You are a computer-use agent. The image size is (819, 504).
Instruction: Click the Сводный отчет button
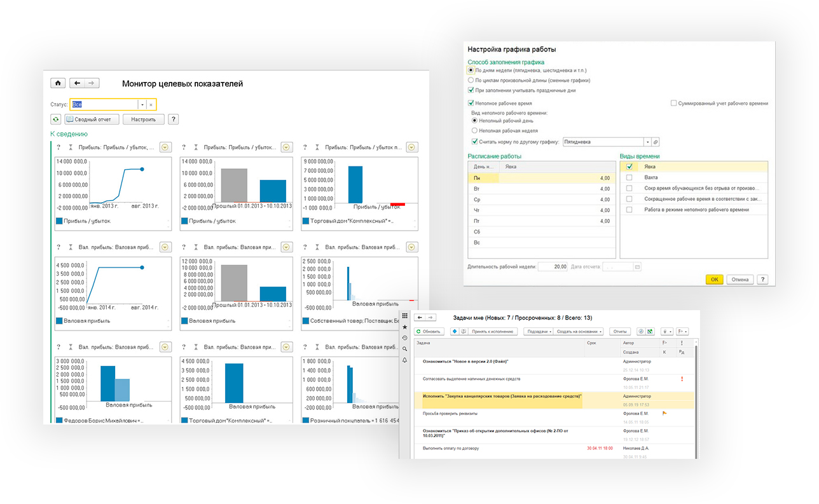[92, 119]
